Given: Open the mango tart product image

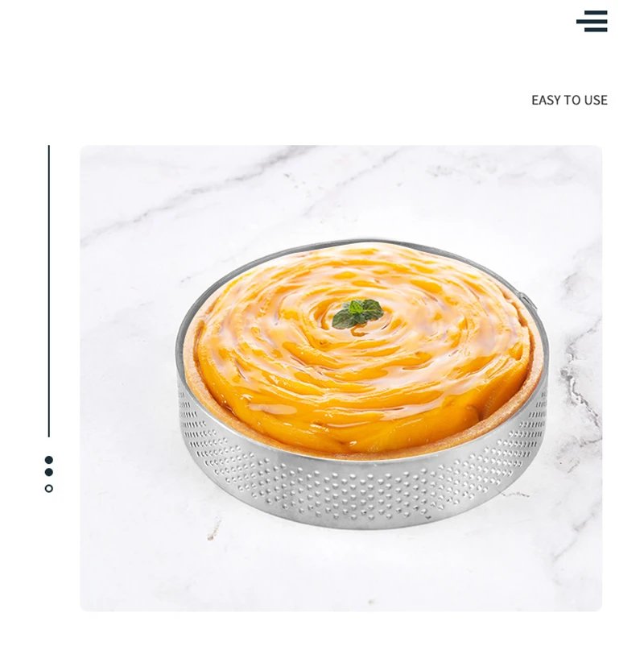Looking at the screenshot, I should [x=341, y=378].
